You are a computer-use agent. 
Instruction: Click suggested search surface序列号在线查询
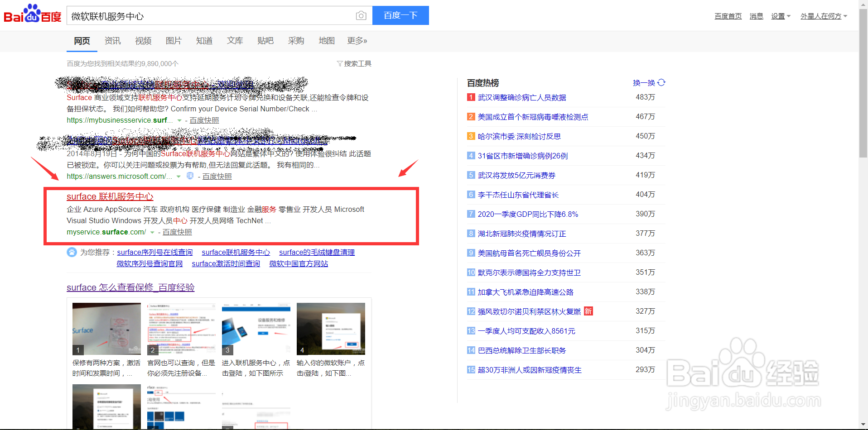click(155, 252)
